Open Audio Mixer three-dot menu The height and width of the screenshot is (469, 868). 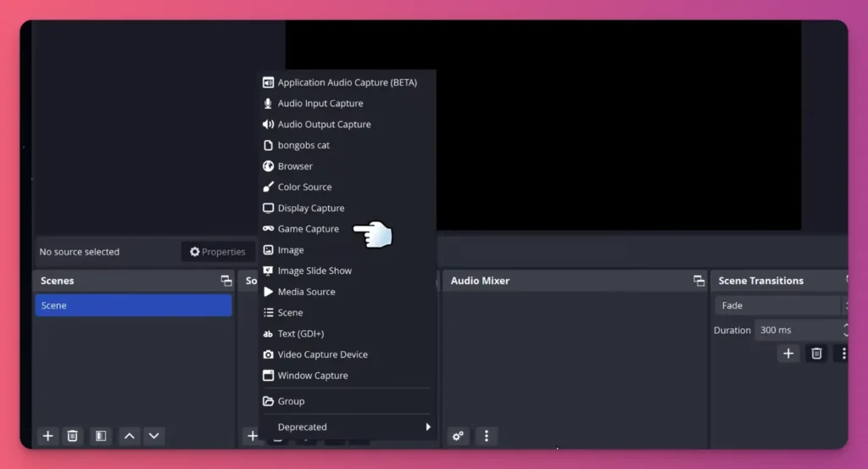pos(486,436)
